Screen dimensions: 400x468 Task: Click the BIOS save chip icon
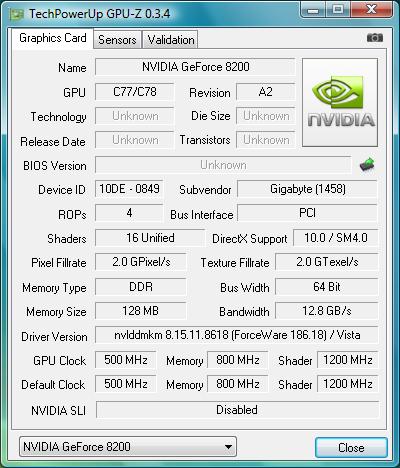(367, 165)
